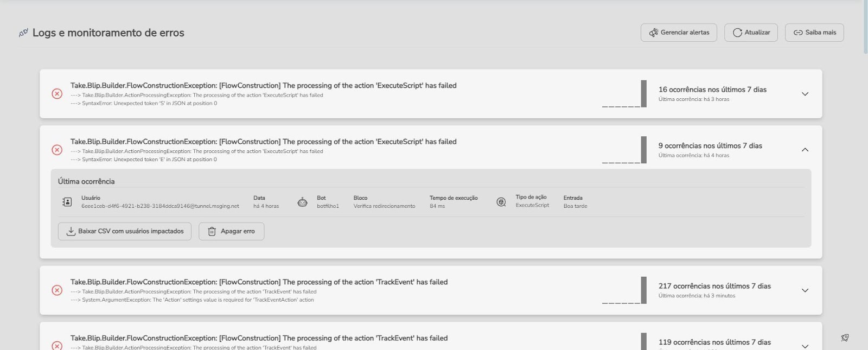Click the red error icon of the TrackEvent 217-occurrence error
Viewport: 868px width, 350px height.
[x=57, y=290]
